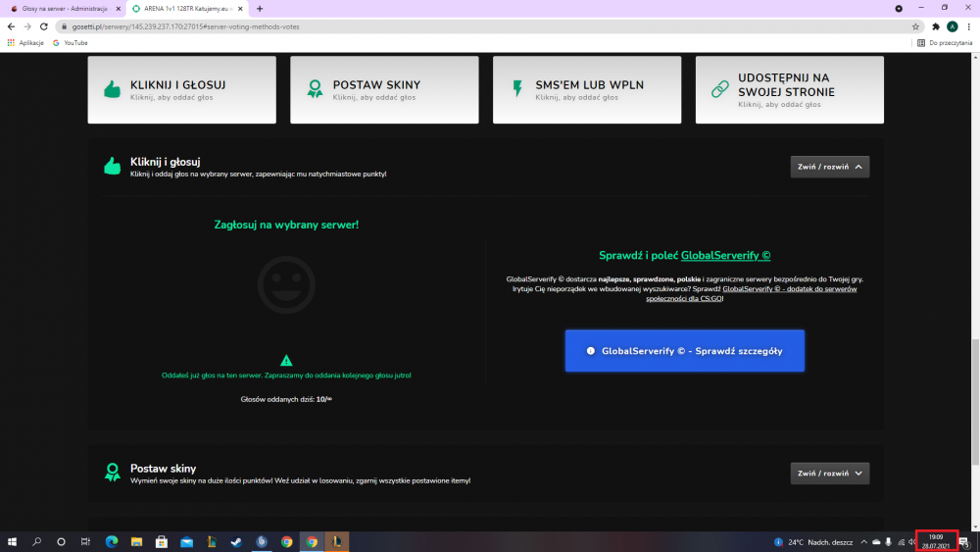Click the award ribbon icon beside Postaw skiny heading
Viewport: 980px width, 552px height.
click(113, 472)
